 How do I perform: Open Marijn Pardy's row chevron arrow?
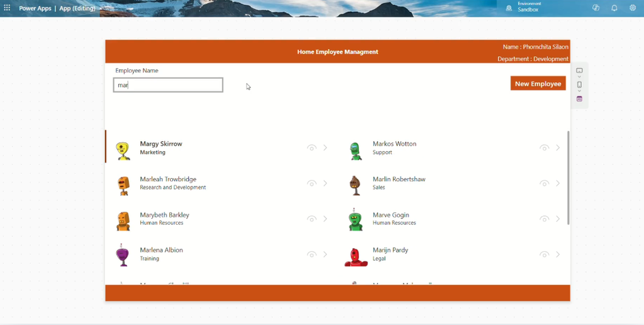tap(558, 254)
